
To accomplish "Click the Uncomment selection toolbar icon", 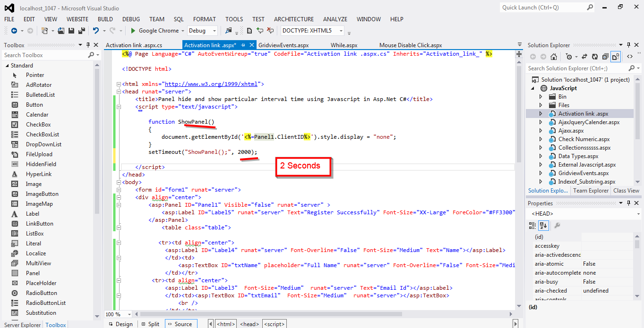I will click(x=270, y=31).
